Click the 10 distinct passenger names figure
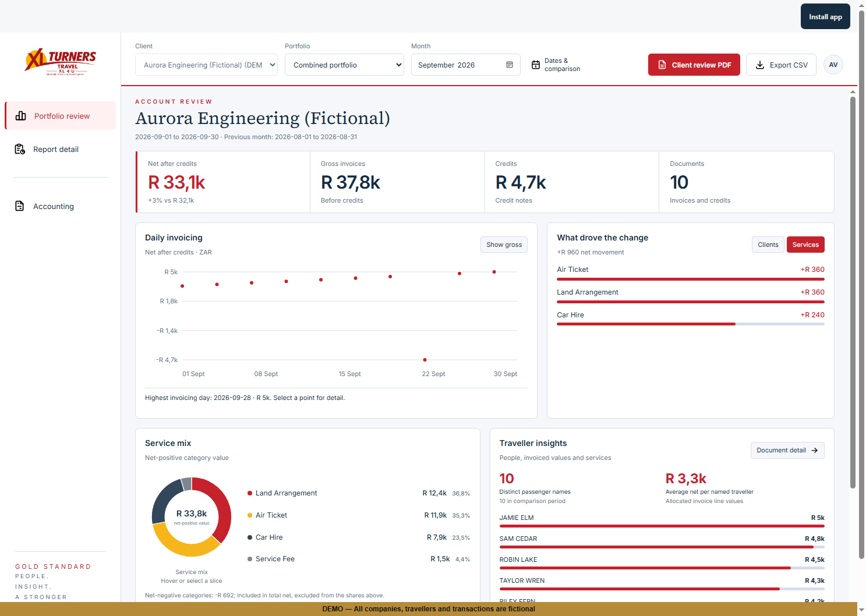Screen dimensions: 866x616 pyautogui.click(x=507, y=479)
